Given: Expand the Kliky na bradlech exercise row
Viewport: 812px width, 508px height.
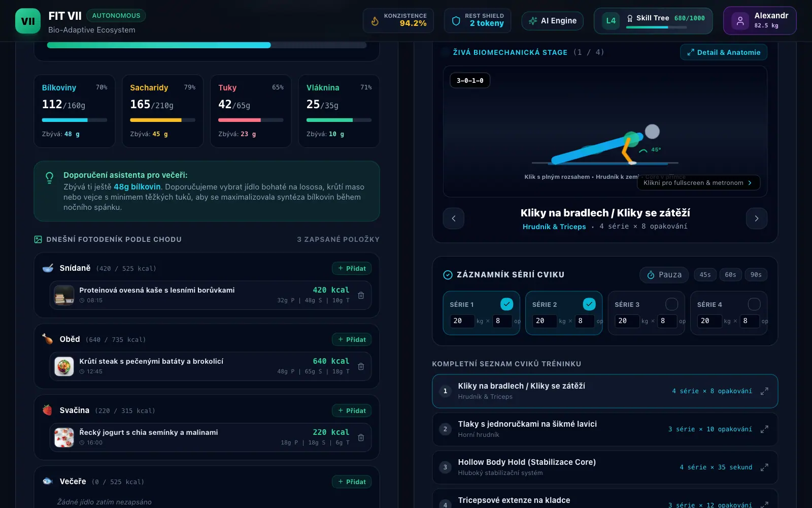Looking at the screenshot, I should point(764,391).
